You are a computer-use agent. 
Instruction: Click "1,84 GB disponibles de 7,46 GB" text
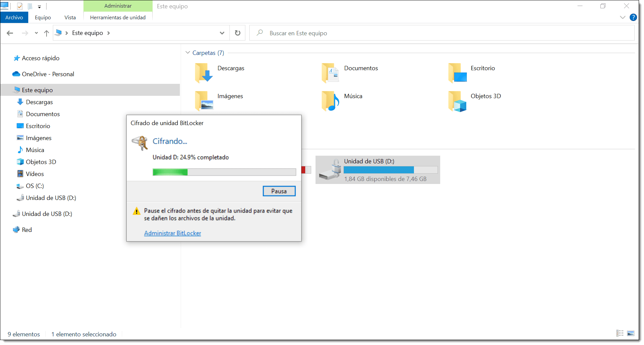385,179
